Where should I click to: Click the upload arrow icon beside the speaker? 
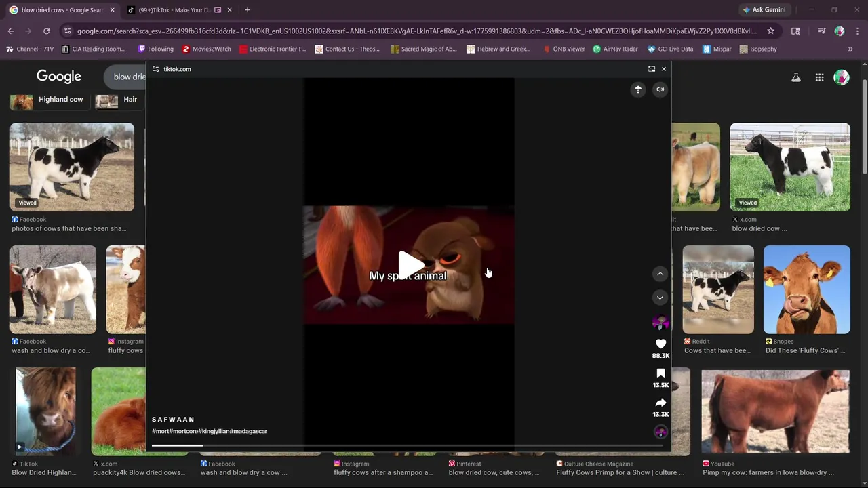pyautogui.click(x=638, y=89)
